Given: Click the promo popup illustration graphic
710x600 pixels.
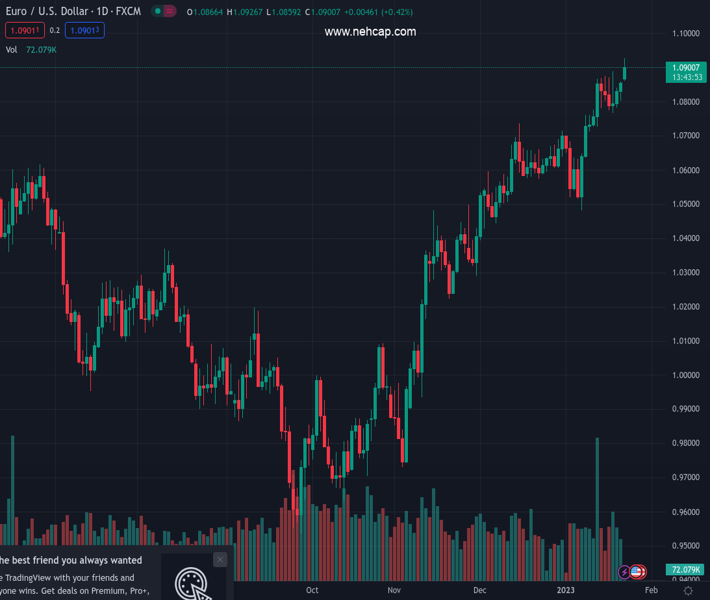Looking at the screenshot, I should point(194,584).
